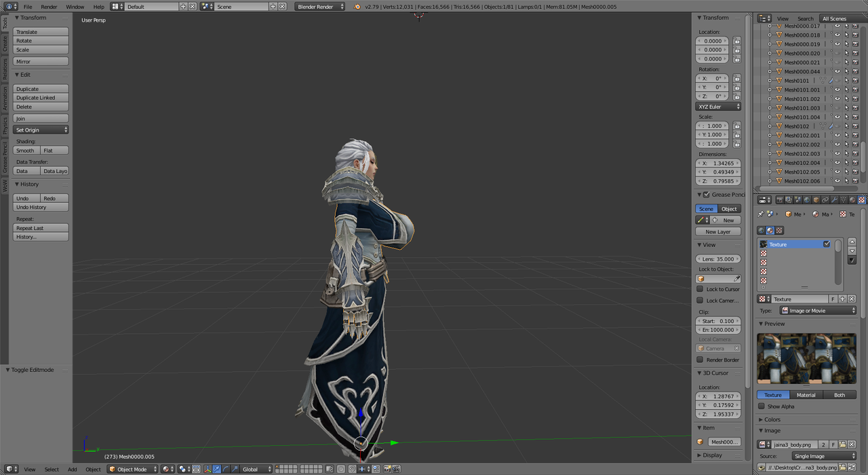The width and height of the screenshot is (868, 475).
Task: Move texture slot up arrow
Action: click(x=852, y=242)
